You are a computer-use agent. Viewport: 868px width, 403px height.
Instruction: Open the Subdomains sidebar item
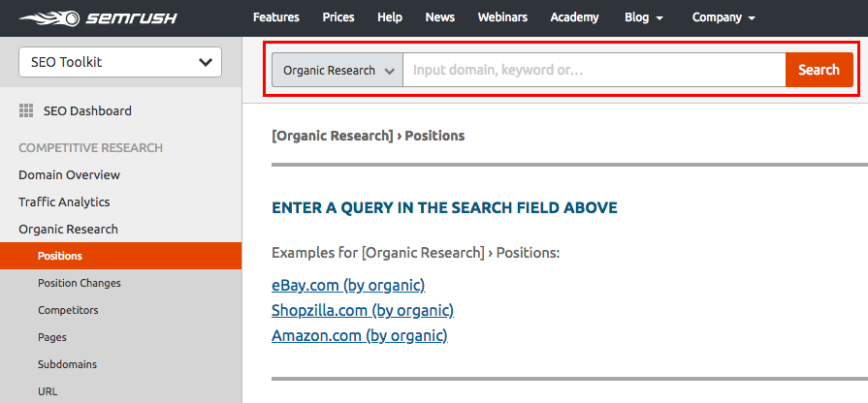click(67, 364)
